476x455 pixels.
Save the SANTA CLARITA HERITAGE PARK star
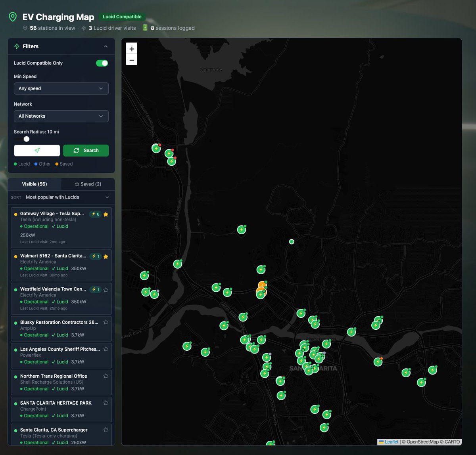(x=106, y=403)
